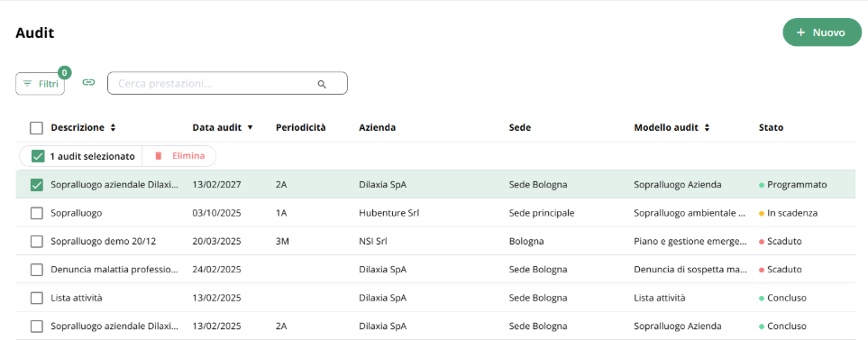This screenshot has width=868, height=341.
Task: Check the Lista attività row checkbox
Action: [37, 298]
